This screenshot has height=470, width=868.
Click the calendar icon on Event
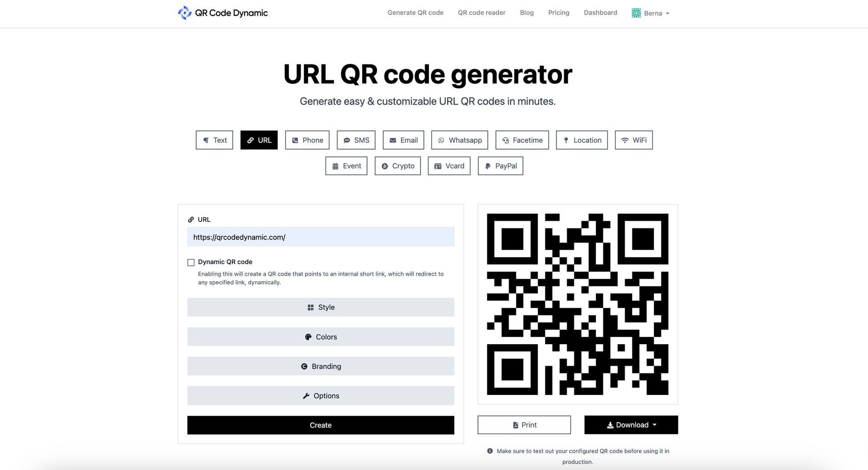[335, 166]
